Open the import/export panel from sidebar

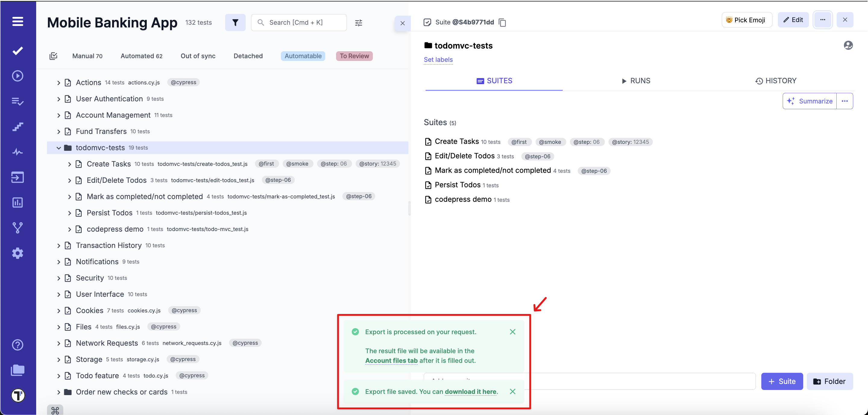click(17, 177)
